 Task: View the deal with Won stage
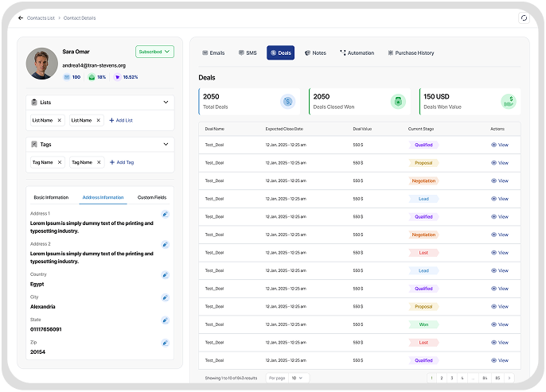tap(500, 324)
